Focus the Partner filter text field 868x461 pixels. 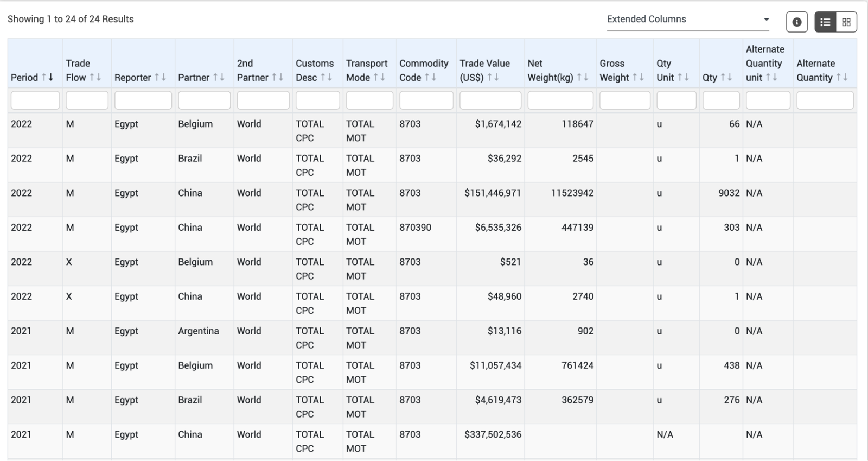tap(204, 100)
